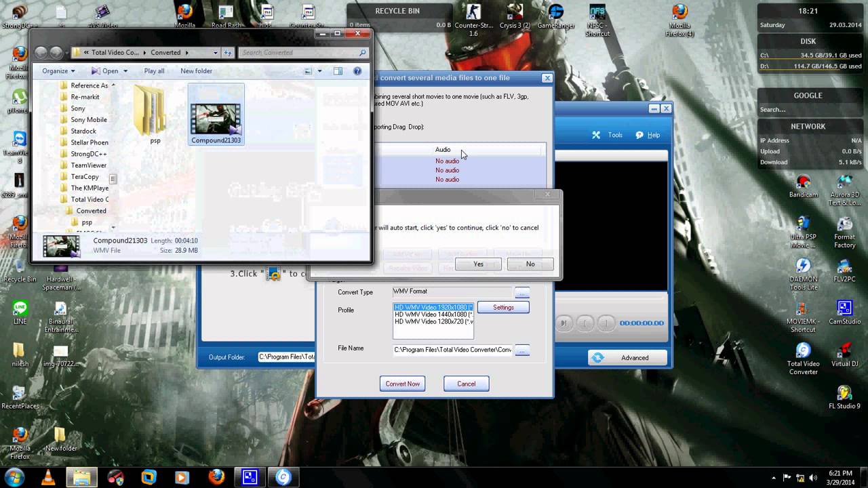868x488 pixels.
Task: Open the view options dropdown arrow
Action: 320,71
